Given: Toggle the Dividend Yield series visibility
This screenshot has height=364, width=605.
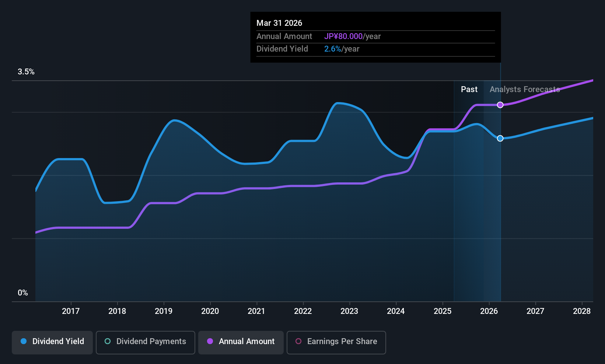Looking at the screenshot, I should click(x=52, y=342).
